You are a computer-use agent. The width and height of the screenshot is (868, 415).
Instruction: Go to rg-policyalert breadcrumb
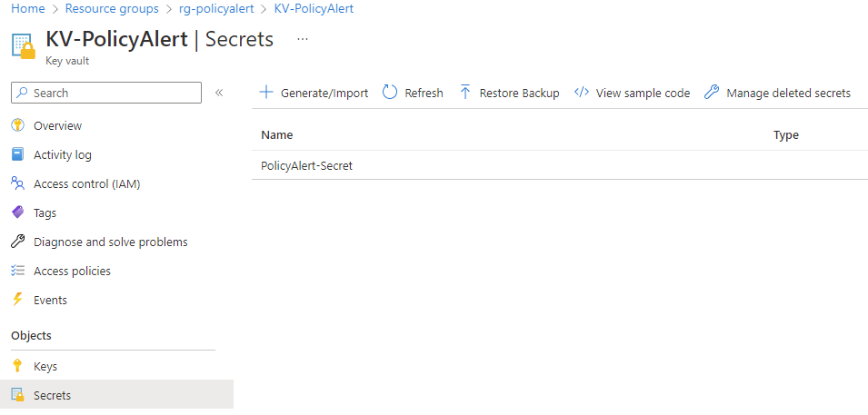coord(216,9)
